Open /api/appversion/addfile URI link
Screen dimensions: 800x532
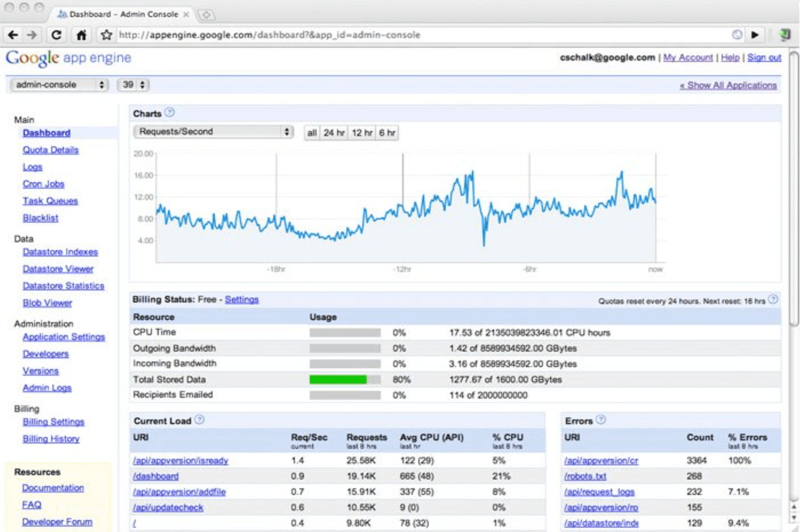coord(179,492)
